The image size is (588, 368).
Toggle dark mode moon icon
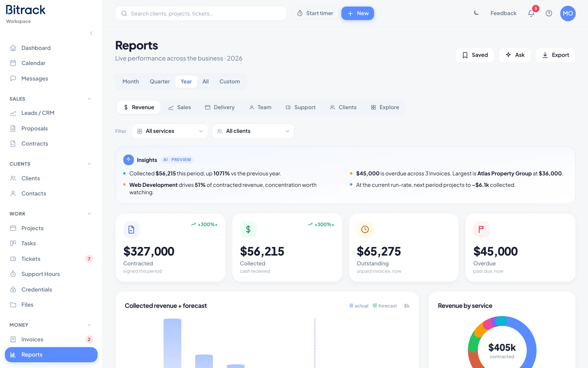476,13
